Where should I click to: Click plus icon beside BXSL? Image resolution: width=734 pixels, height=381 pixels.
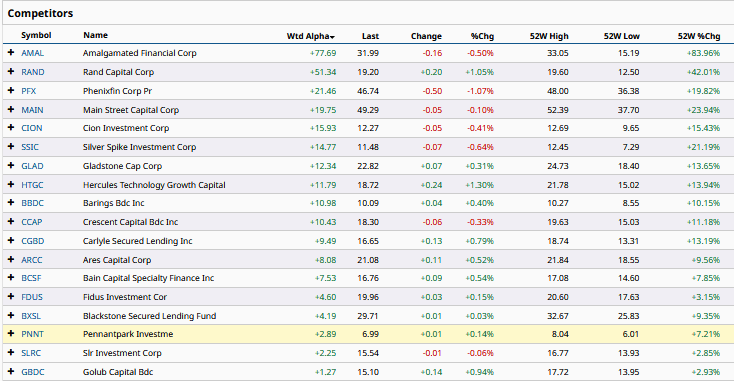pos(11,315)
